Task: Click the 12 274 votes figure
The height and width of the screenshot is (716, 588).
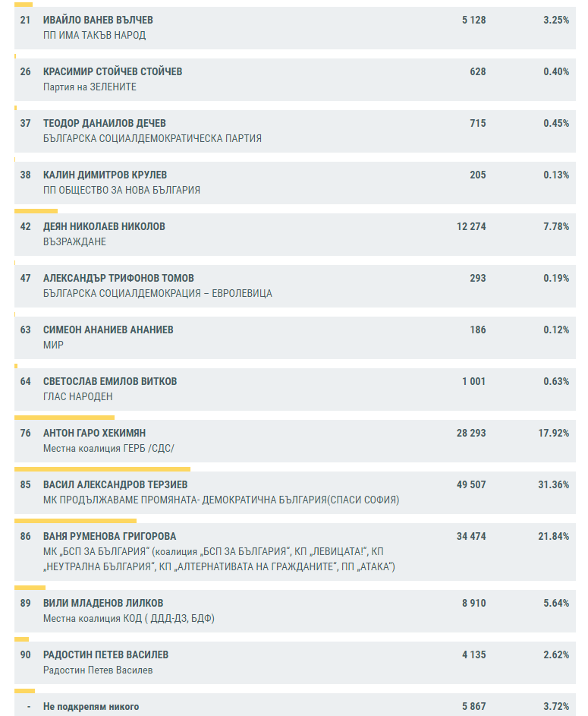Action: point(471,226)
